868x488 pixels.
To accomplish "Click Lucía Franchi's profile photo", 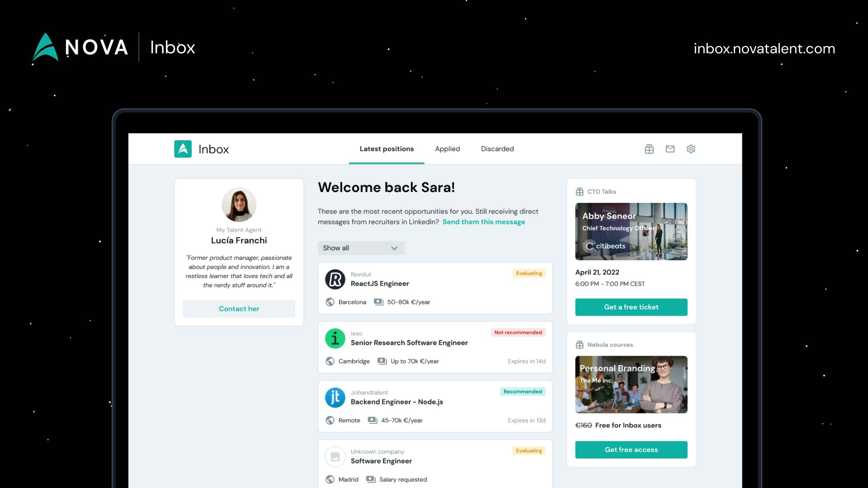I will point(239,205).
